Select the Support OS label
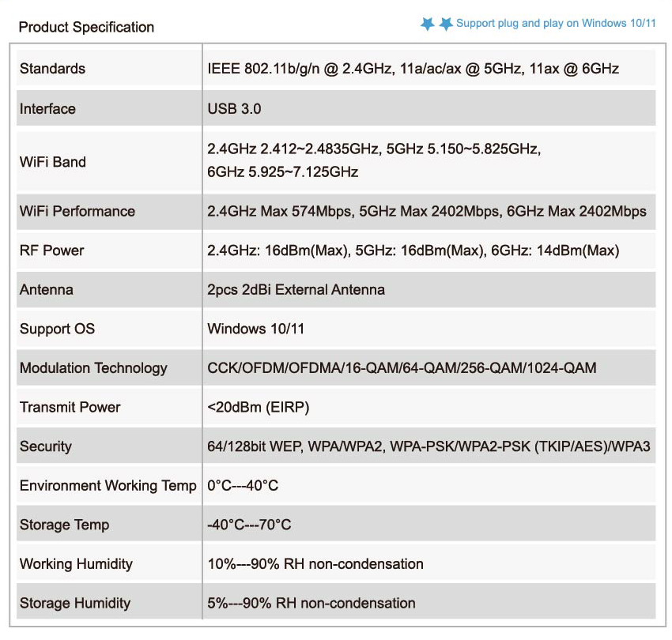 click(57, 329)
